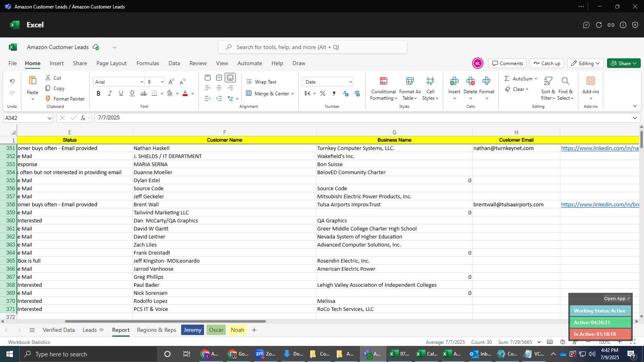Click the search box for tools and help
The width and height of the screenshot is (644, 362).
pyautogui.click(x=312, y=47)
